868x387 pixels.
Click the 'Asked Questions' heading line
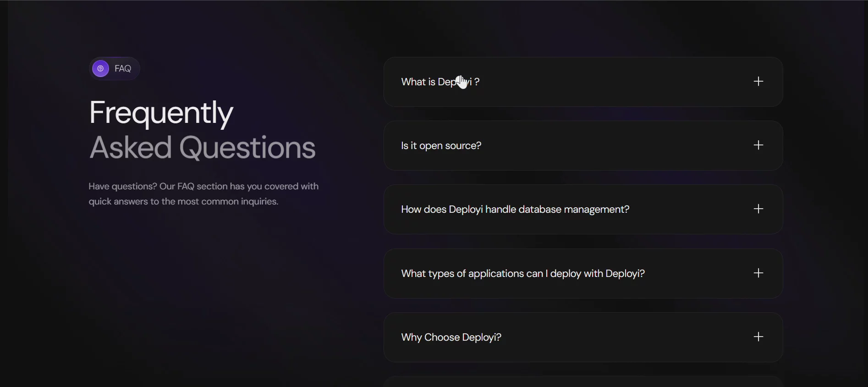(202, 148)
